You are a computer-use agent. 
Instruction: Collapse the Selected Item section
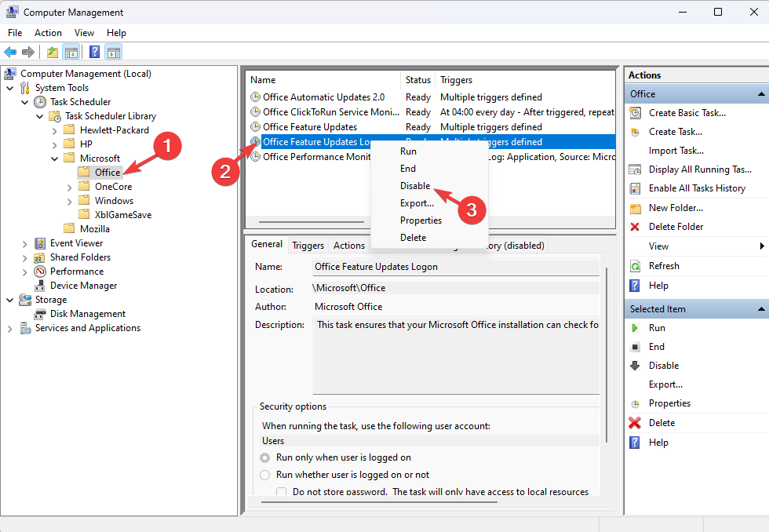[760, 309]
